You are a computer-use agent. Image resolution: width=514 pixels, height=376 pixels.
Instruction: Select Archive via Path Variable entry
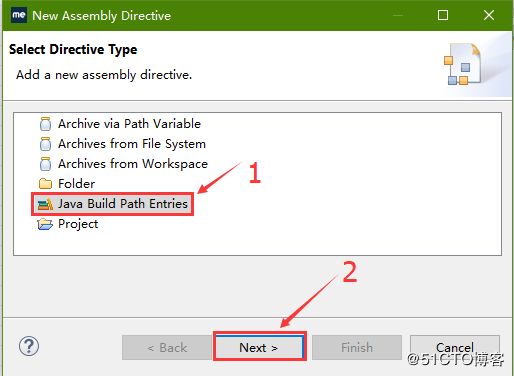click(x=129, y=124)
